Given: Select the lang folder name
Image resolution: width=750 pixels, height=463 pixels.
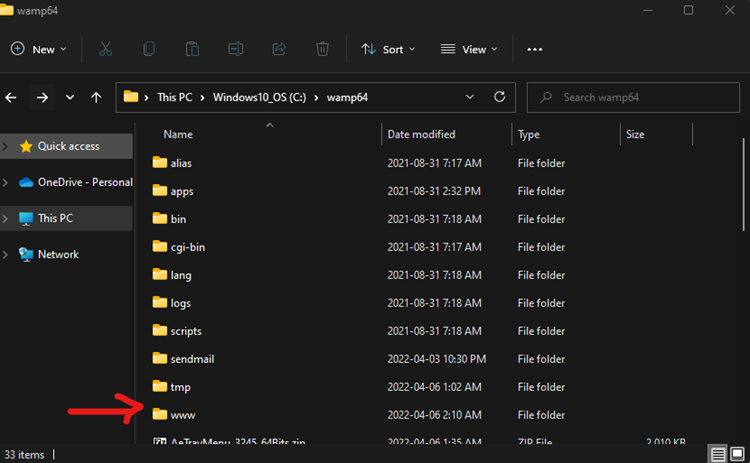Looking at the screenshot, I should (181, 275).
